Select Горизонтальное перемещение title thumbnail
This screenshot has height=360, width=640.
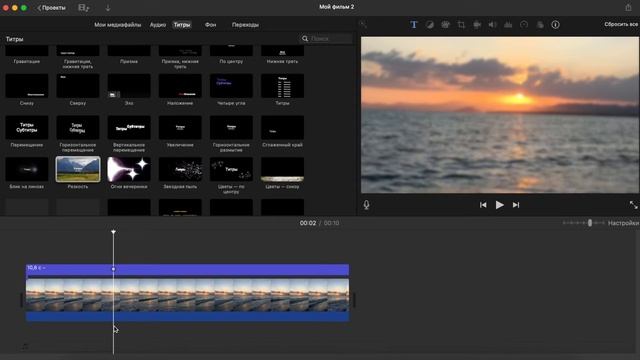(x=78, y=127)
